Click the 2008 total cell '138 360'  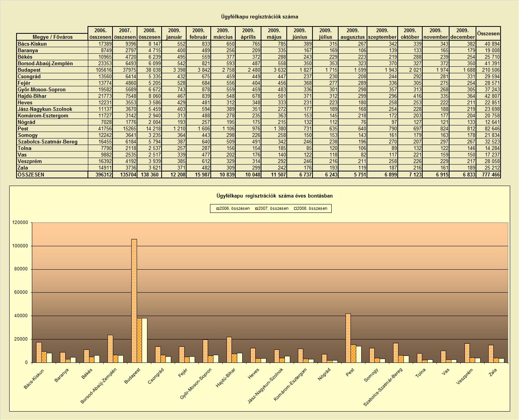[149, 175]
